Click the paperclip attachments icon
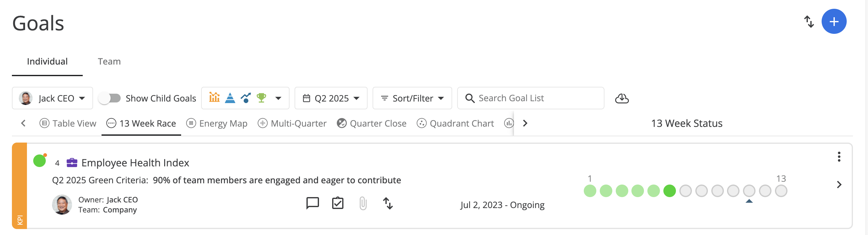This screenshot has height=235, width=868. coord(363,203)
